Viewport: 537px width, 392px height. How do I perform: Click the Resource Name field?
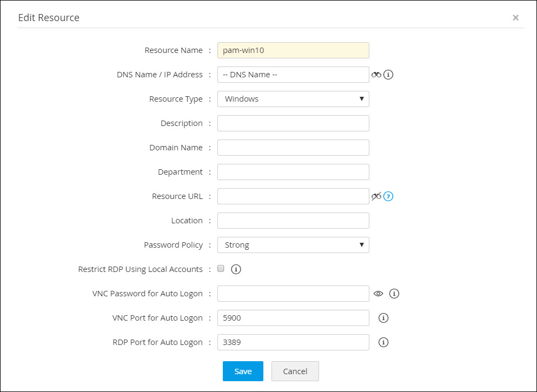click(x=293, y=50)
